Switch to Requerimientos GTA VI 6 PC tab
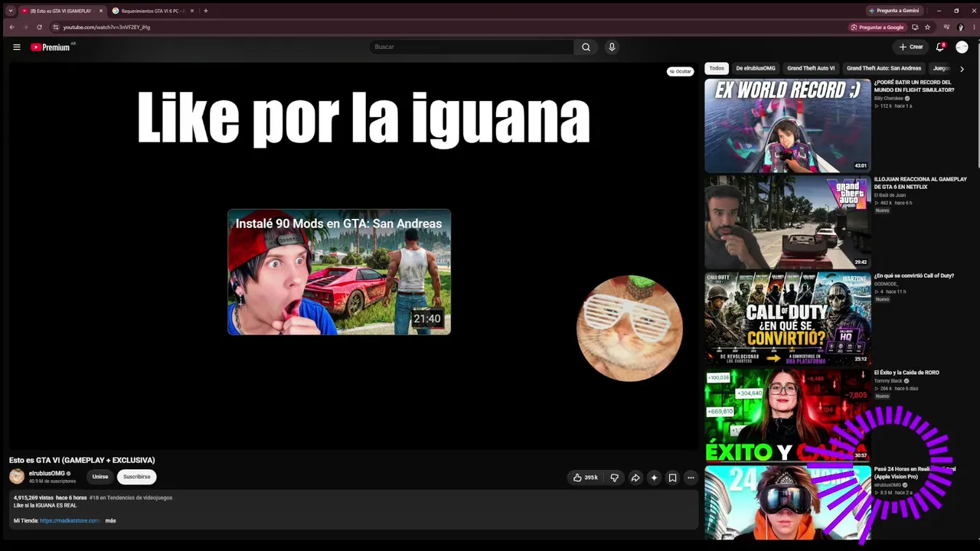This screenshot has height=551, width=980. (x=153, y=11)
